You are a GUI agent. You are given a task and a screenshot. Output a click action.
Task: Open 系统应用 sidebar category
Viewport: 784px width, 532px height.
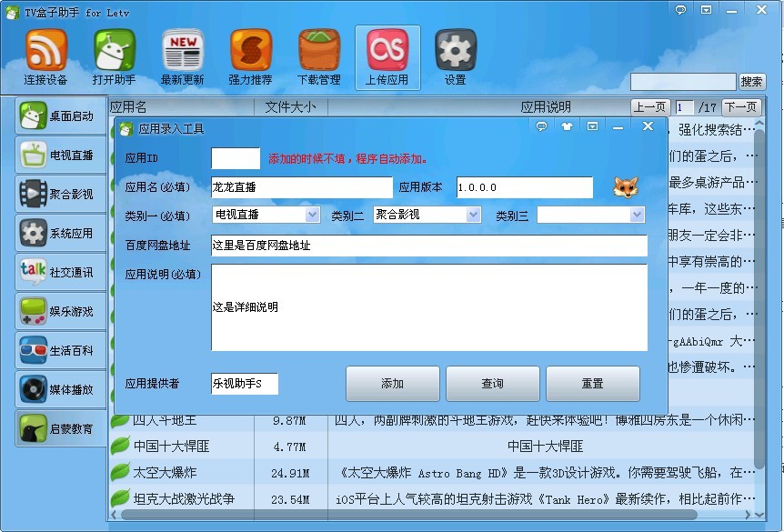coord(61,233)
